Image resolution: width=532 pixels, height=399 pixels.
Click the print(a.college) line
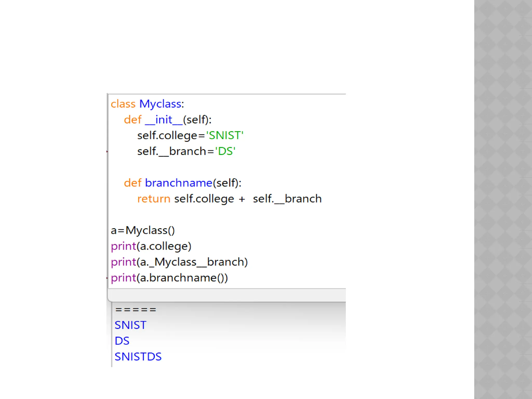pyautogui.click(x=151, y=246)
